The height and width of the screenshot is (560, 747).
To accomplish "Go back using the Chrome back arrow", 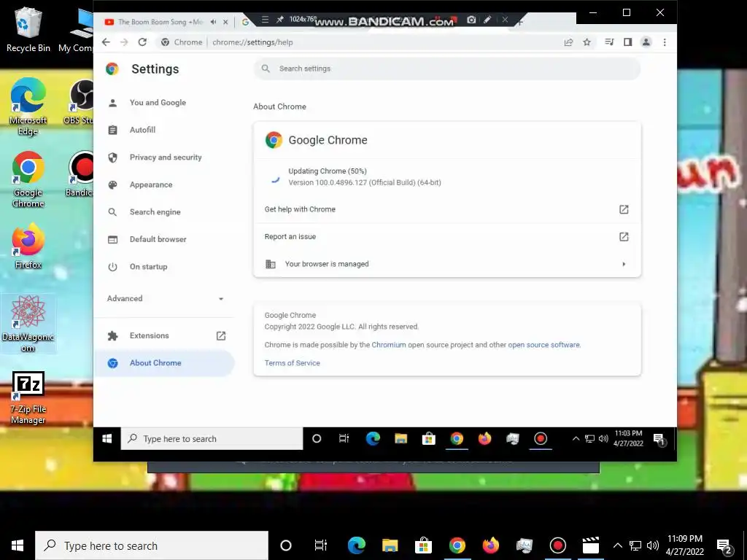I will (106, 42).
